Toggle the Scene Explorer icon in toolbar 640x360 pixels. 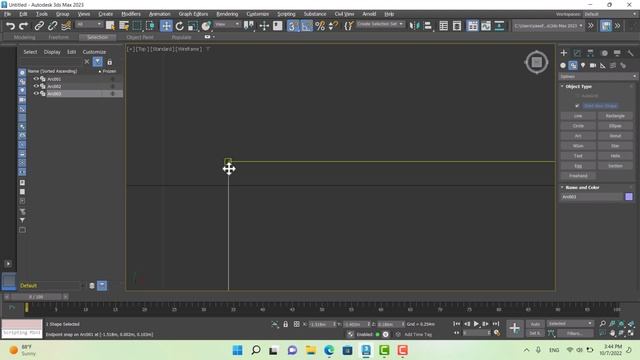444,26
